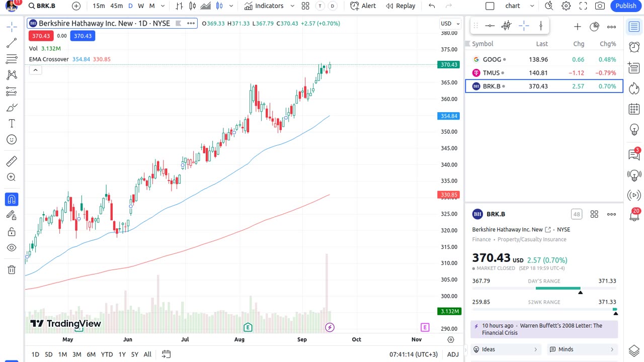Toggle stay in drawing mode

pos(12,216)
